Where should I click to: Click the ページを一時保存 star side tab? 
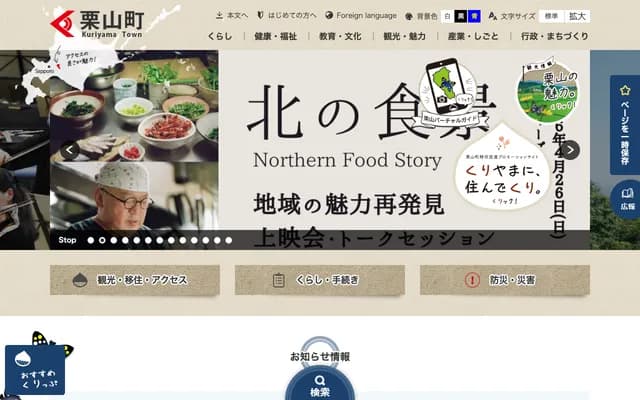(x=625, y=125)
